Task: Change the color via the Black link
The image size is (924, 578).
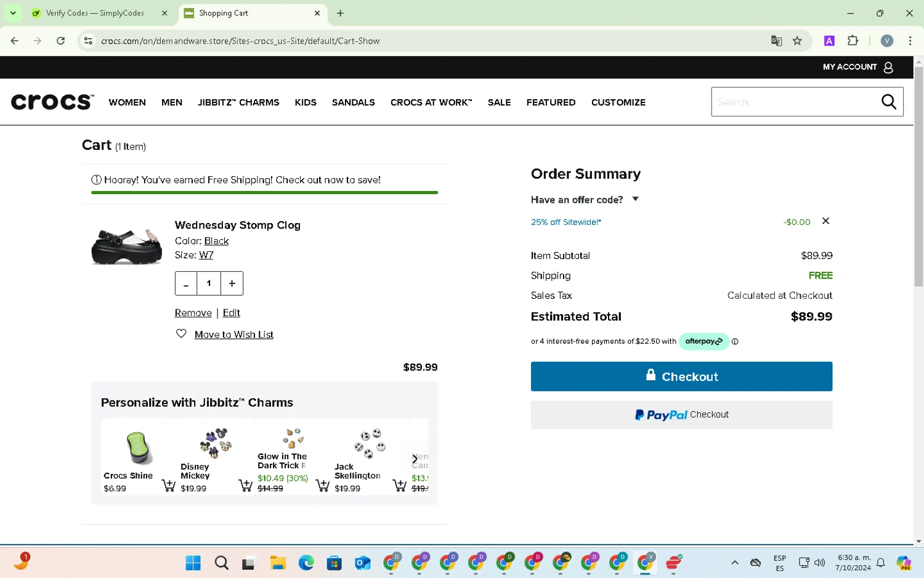Action: tap(216, 241)
